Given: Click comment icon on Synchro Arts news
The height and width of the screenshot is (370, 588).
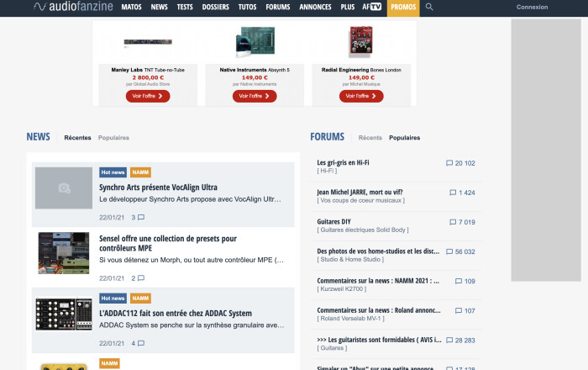Looking at the screenshot, I should click(141, 217).
